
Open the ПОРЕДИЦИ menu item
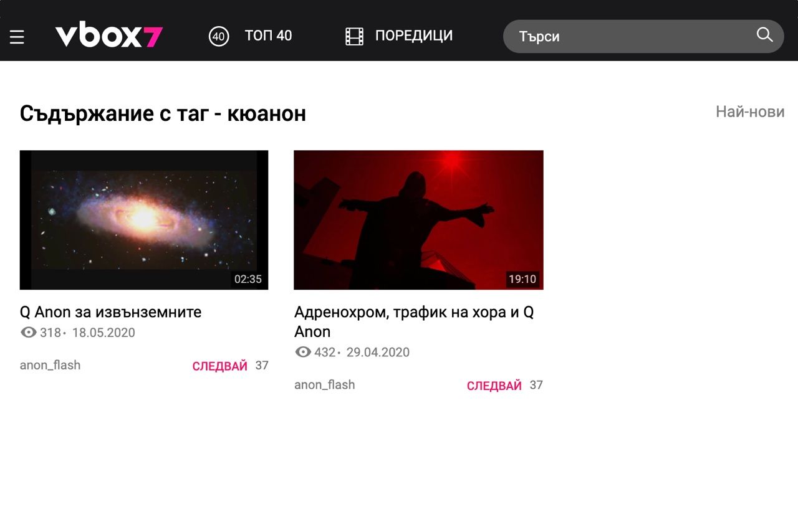coord(414,36)
